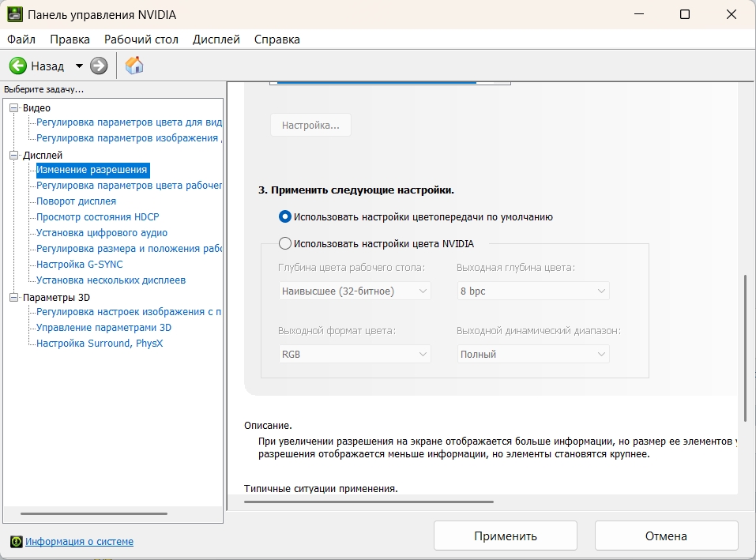Image resolution: width=756 pixels, height=560 pixels.
Task: Open 'Поворот дисплея' tree item
Action: pyautogui.click(x=76, y=201)
